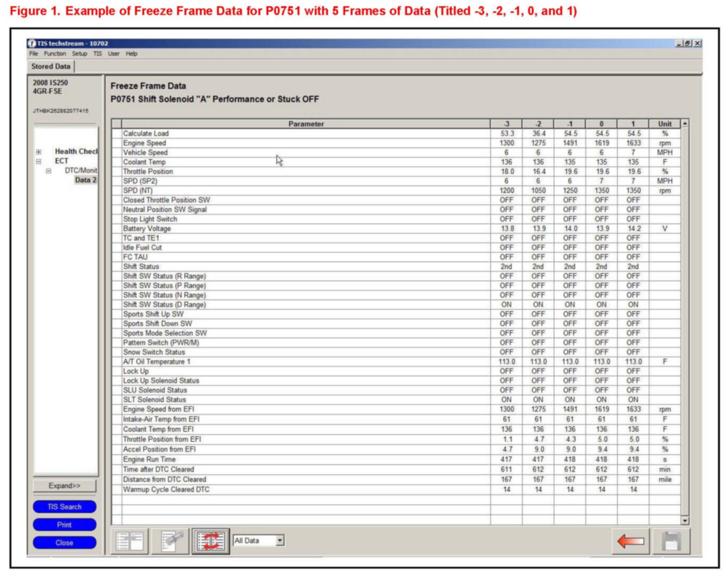
Task: Collapse the DTC/Monitor tree node
Action: click(48, 171)
